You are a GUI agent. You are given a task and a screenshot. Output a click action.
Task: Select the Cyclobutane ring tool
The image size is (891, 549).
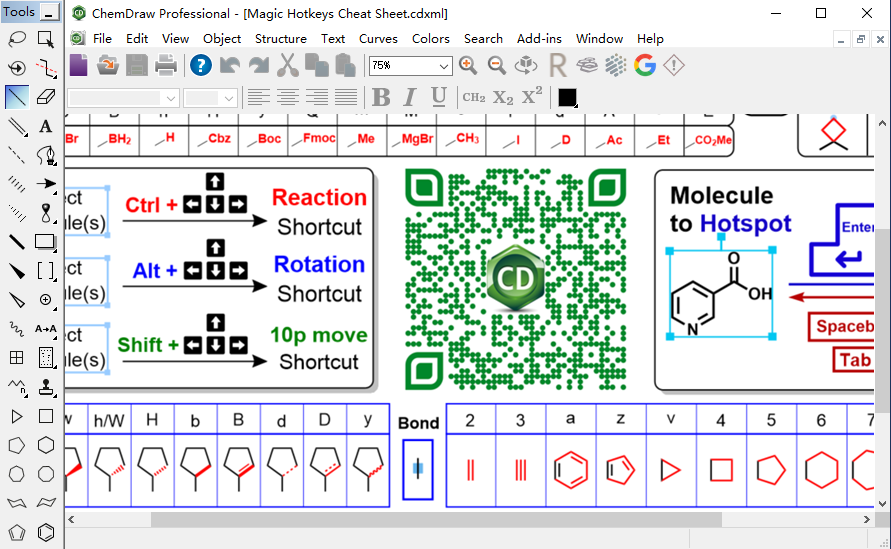point(45,417)
